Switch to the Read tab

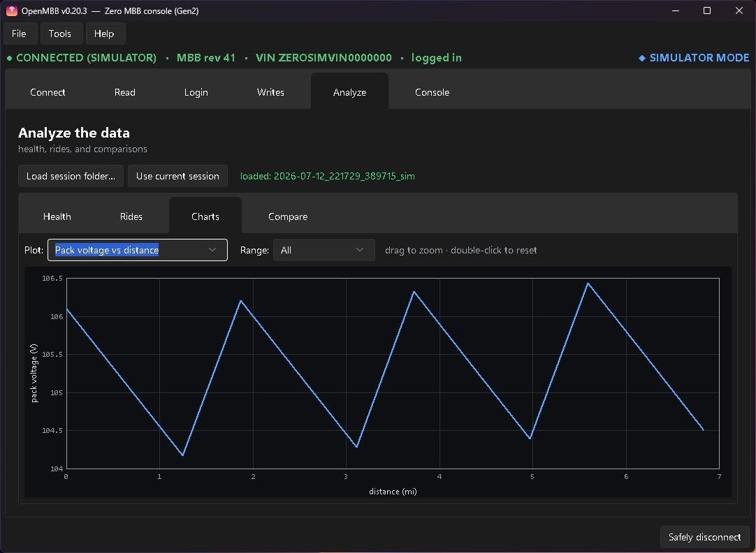coord(125,92)
